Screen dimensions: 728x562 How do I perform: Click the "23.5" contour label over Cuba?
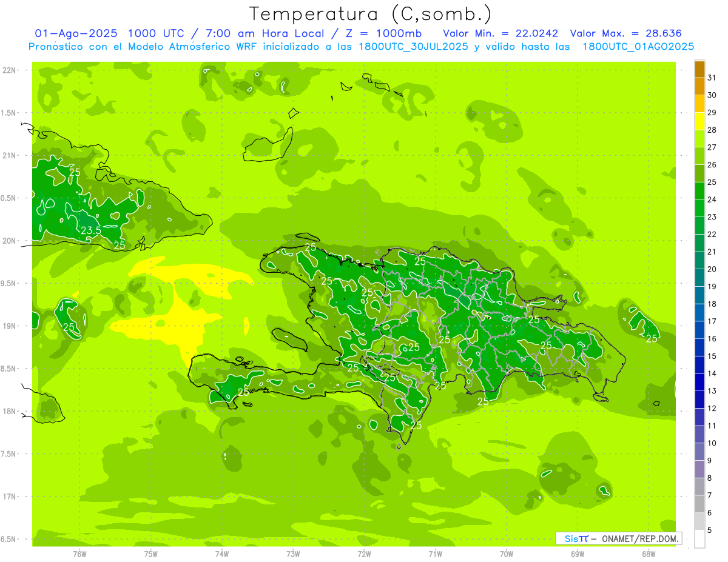tap(90, 230)
